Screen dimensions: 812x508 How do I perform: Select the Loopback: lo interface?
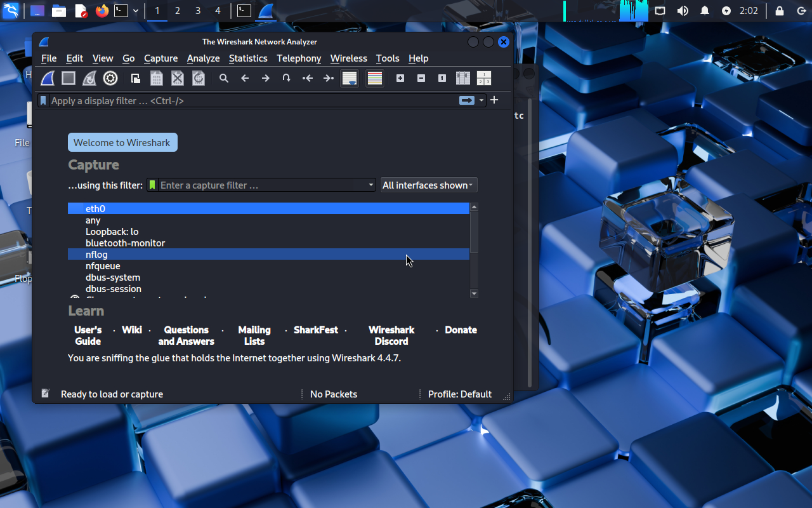click(268, 231)
